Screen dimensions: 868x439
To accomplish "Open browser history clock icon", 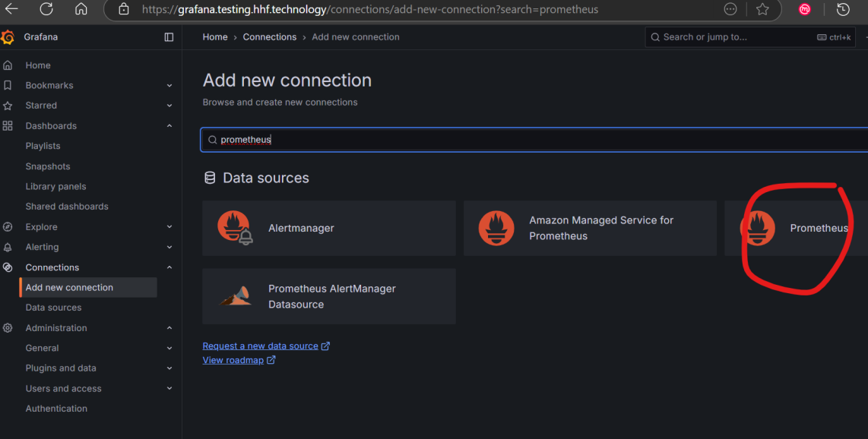I will point(843,9).
